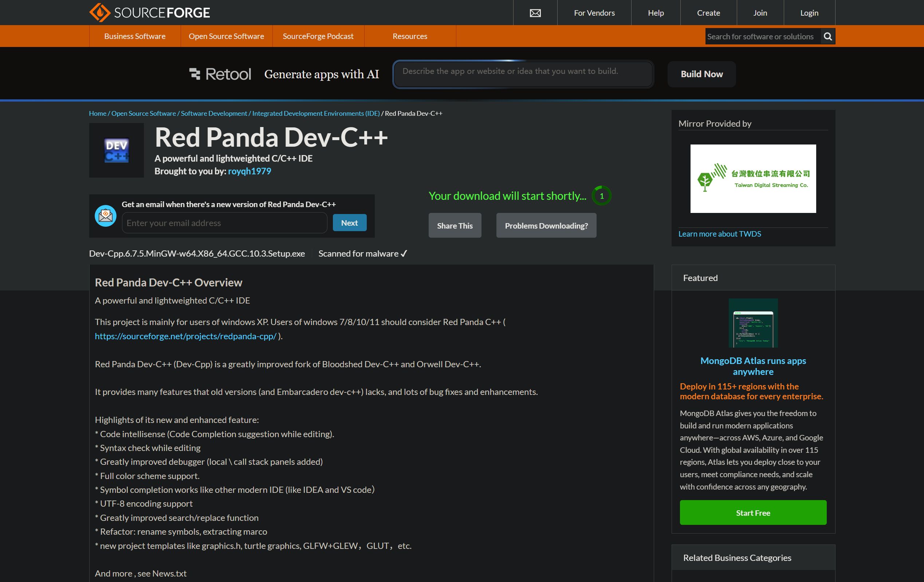Focus the software search field

click(x=763, y=36)
